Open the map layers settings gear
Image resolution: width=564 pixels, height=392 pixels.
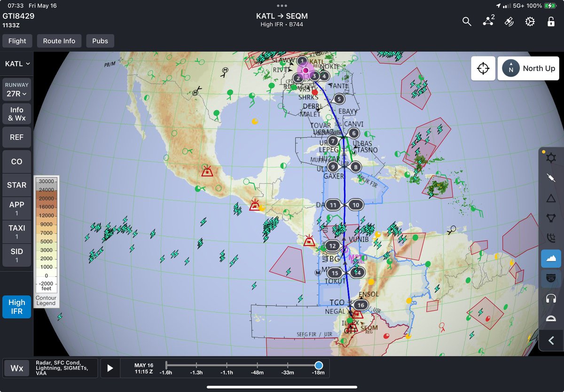(x=551, y=158)
